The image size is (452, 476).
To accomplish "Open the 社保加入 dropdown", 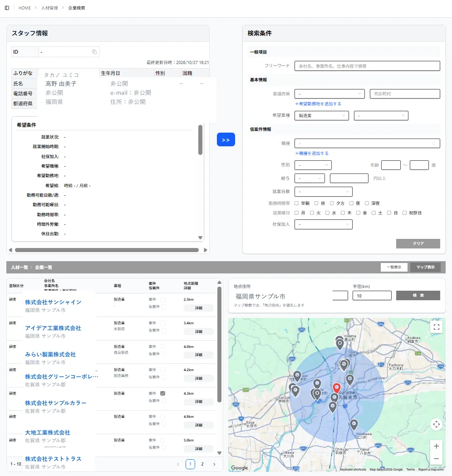I will pos(324,224).
